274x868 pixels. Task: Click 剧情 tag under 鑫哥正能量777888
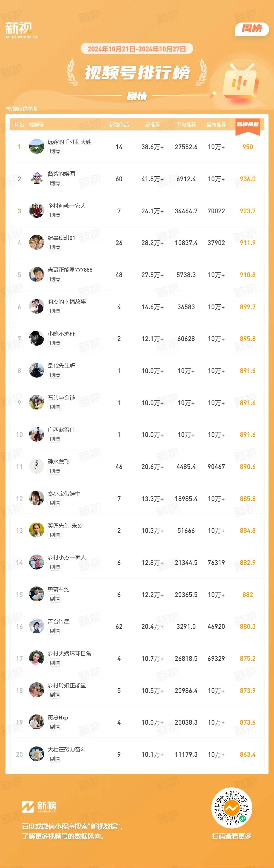tap(55, 279)
